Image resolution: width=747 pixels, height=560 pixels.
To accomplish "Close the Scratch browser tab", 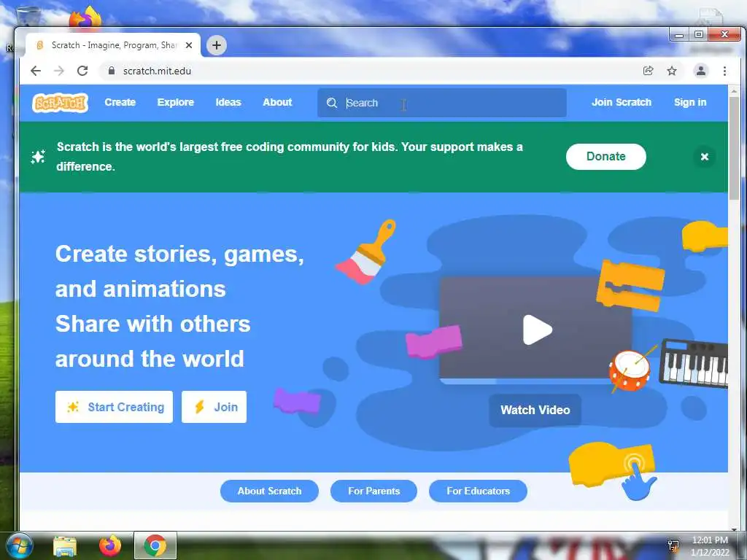I will (189, 45).
